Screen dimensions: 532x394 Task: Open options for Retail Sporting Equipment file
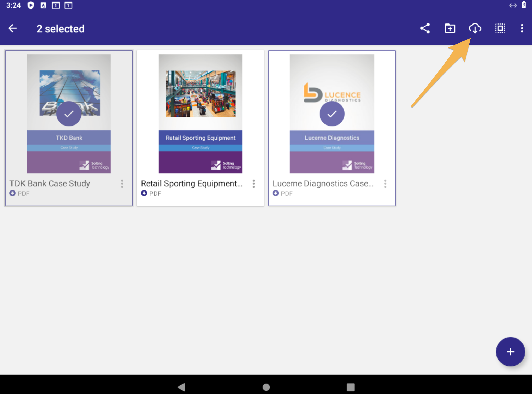253,184
